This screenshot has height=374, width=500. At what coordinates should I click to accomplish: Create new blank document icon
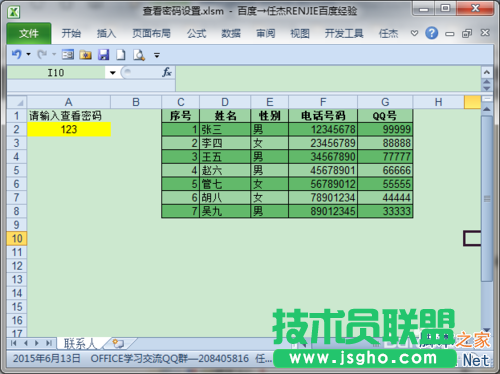[x=121, y=54]
